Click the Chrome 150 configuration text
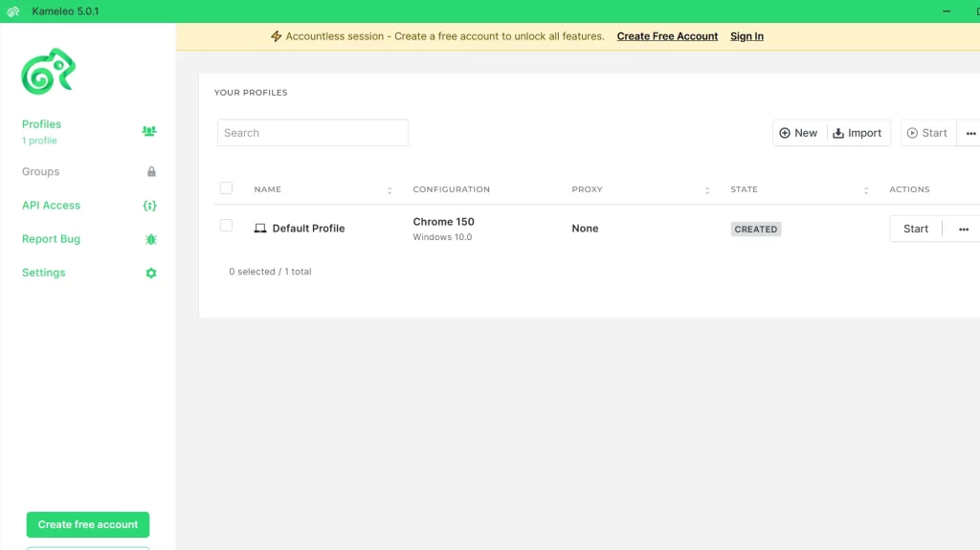Viewport: 980px width, 550px height. pos(443,222)
